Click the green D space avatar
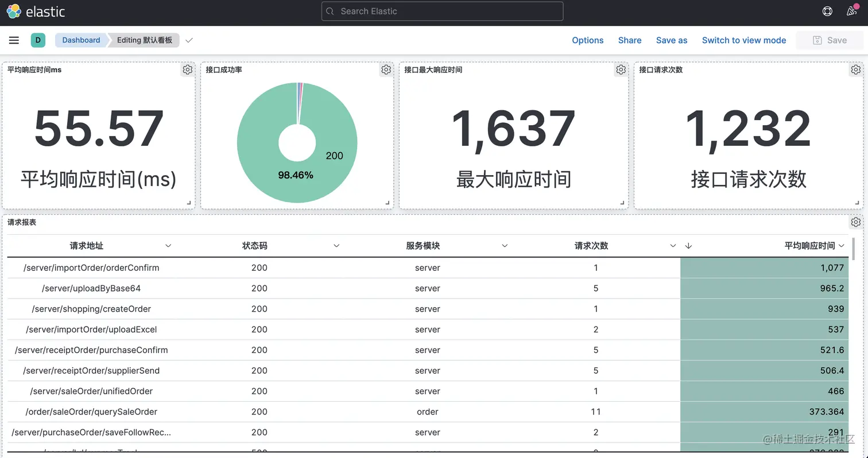The image size is (868, 458). (x=38, y=40)
